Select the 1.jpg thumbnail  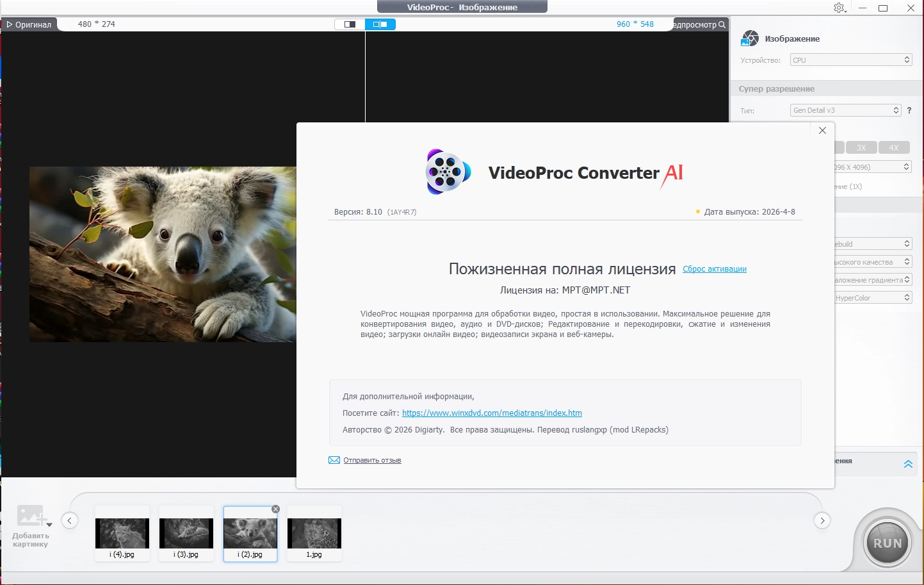(x=314, y=533)
